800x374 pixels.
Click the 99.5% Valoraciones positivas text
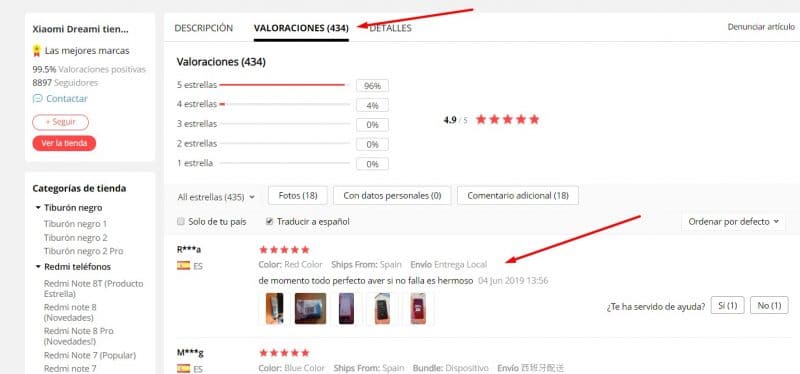pyautogui.click(x=89, y=69)
